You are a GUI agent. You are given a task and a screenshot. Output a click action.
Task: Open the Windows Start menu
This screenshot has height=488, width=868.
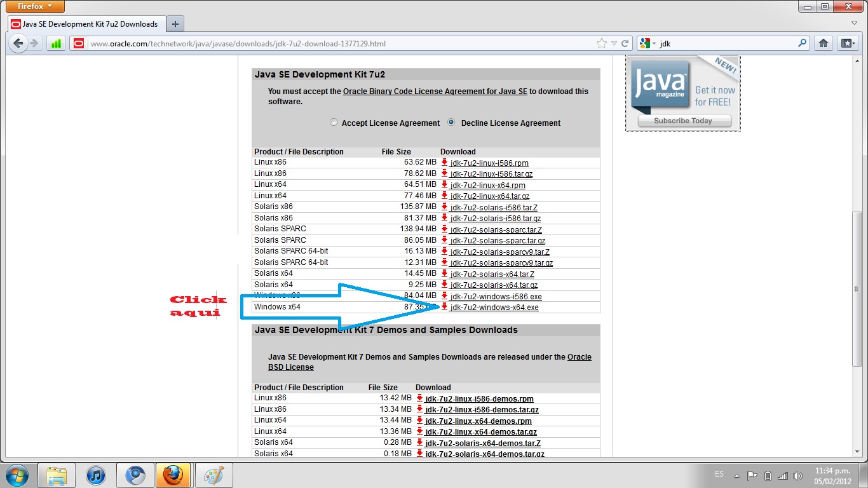coord(17,475)
